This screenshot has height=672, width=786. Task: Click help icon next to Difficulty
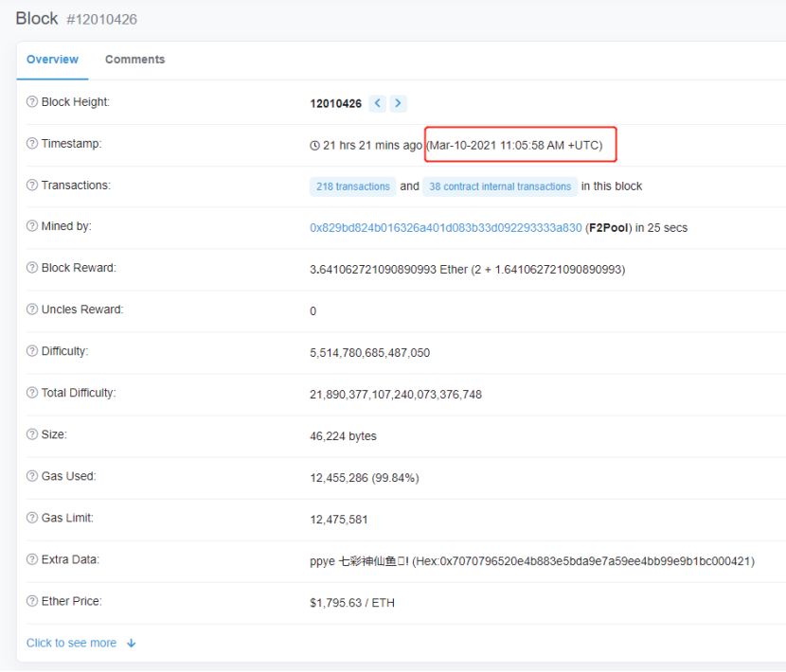(x=32, y=352)
